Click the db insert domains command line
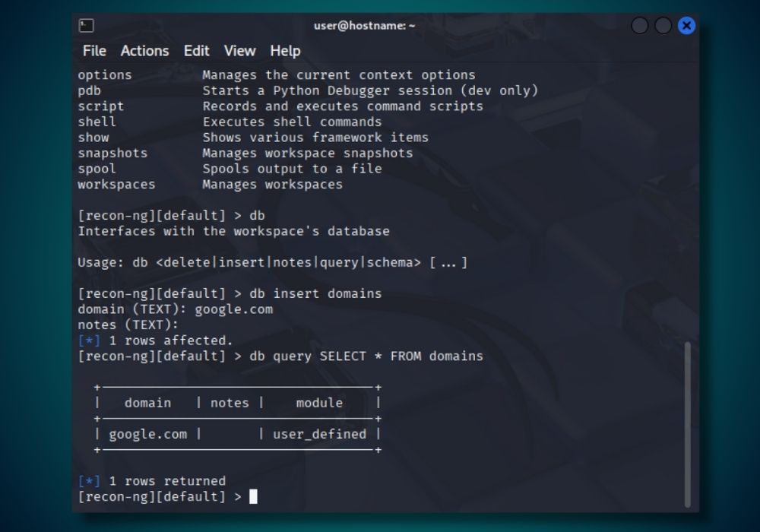The height and width of the screenshot is (532, 760). click(317, 293)
